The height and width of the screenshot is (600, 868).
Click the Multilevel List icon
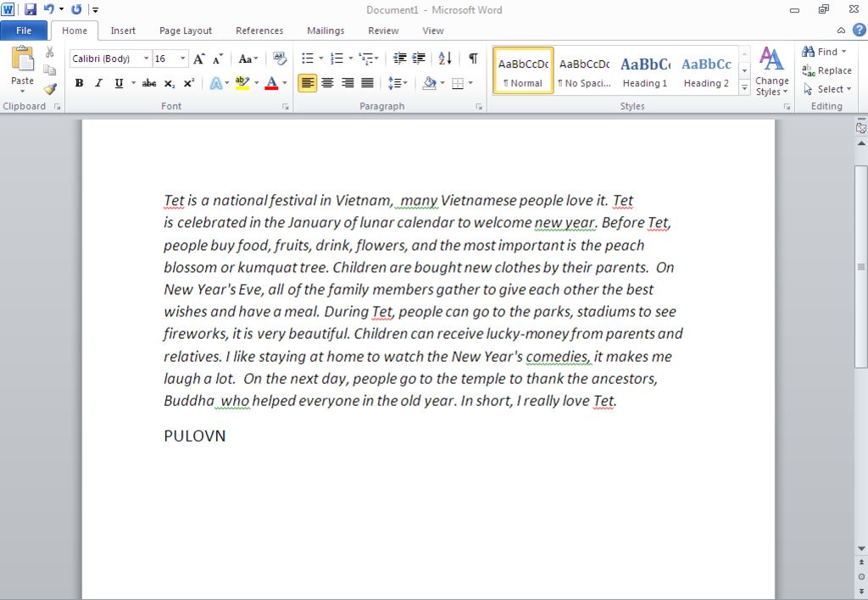pyautogui.click(x=366, y=58)
